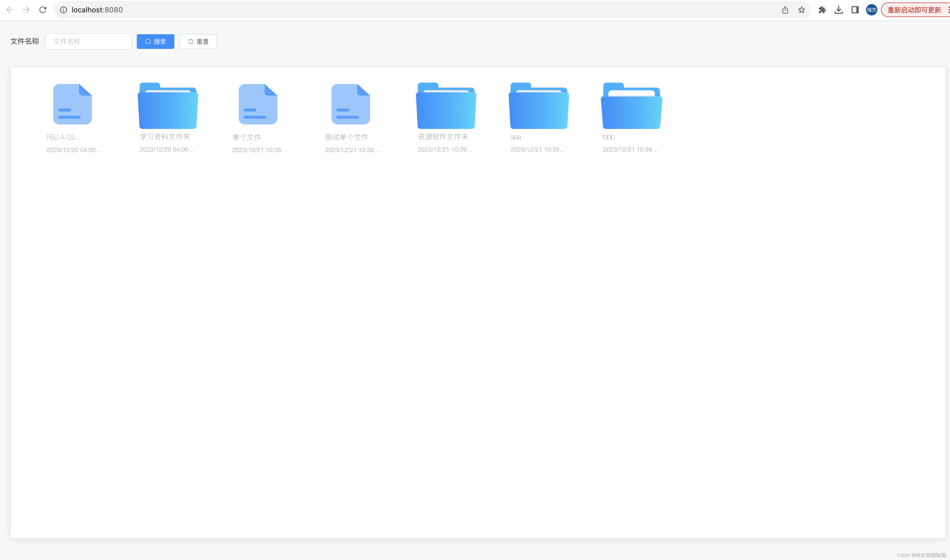Click the 文件名称 input field

click(88, 41)
